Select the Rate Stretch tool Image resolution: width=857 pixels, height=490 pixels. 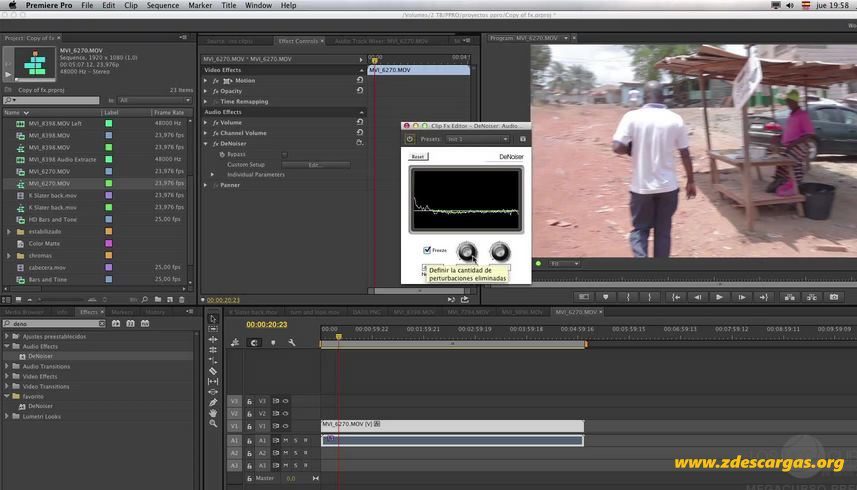pyautogui.click(x=213, y=361)
